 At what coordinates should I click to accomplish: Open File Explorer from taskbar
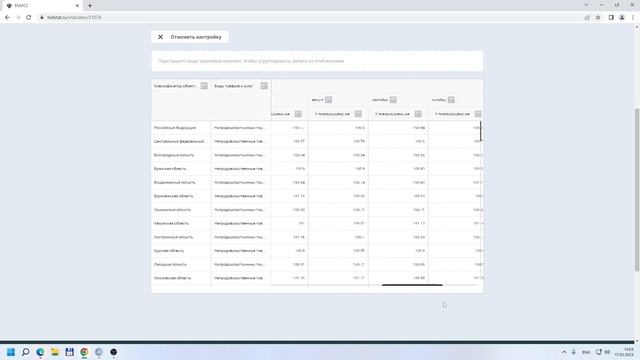point(55,352)
